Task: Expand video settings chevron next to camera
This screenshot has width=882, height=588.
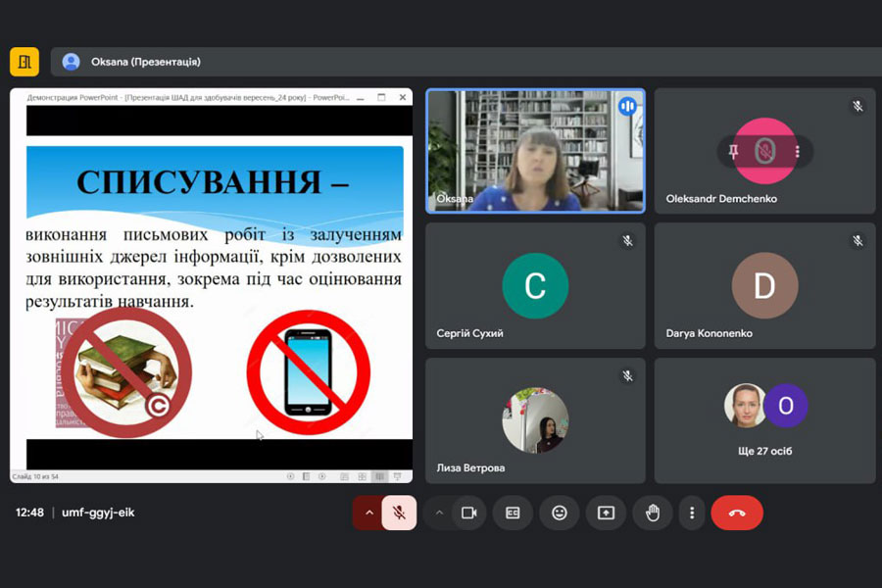Action: pos(439,513)
